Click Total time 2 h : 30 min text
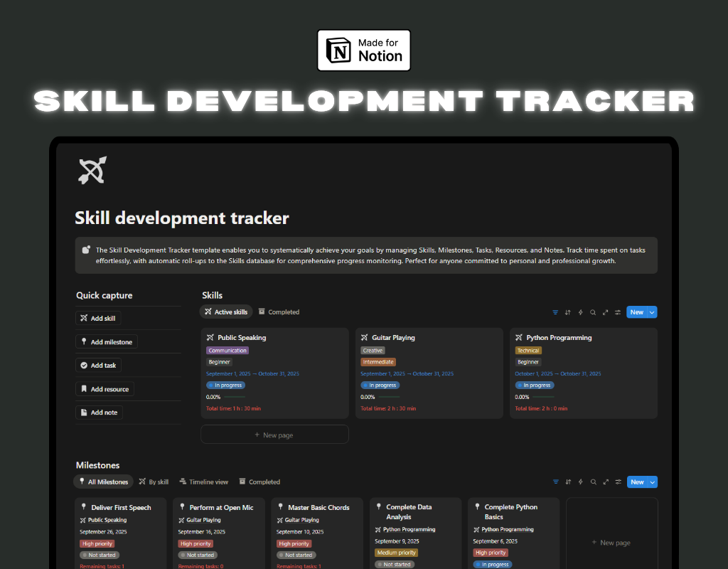The width and height of the screenshot is (728, 569). pos(388,409)
